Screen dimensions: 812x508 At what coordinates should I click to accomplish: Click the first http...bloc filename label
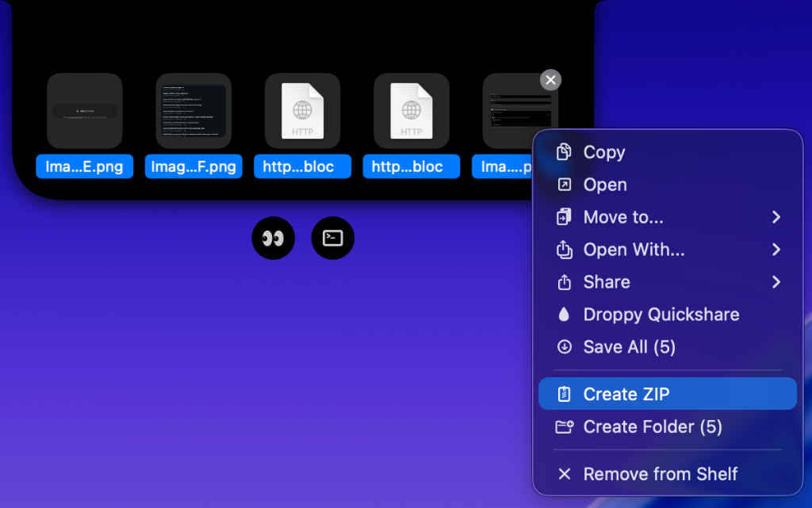[302, 167]
